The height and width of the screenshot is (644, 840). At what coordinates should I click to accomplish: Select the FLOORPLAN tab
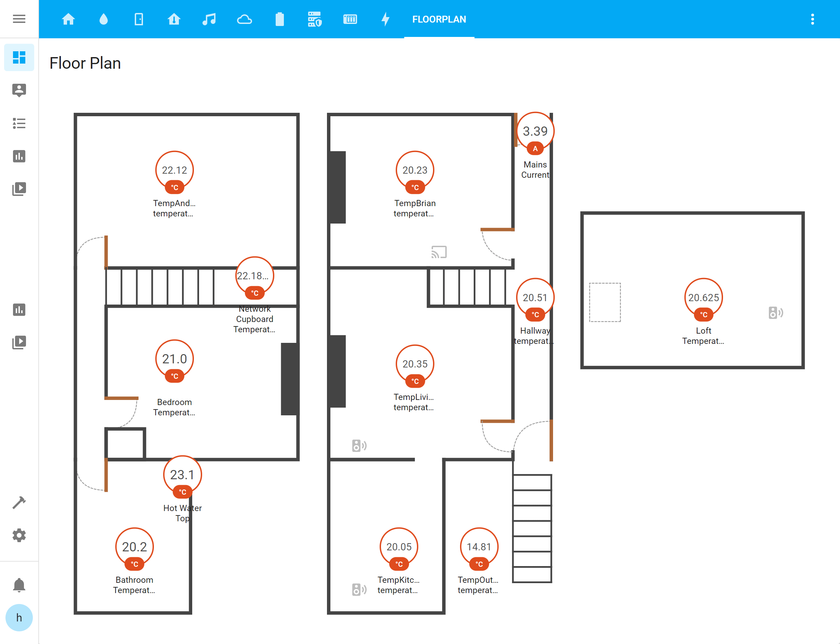coord(439,19)
